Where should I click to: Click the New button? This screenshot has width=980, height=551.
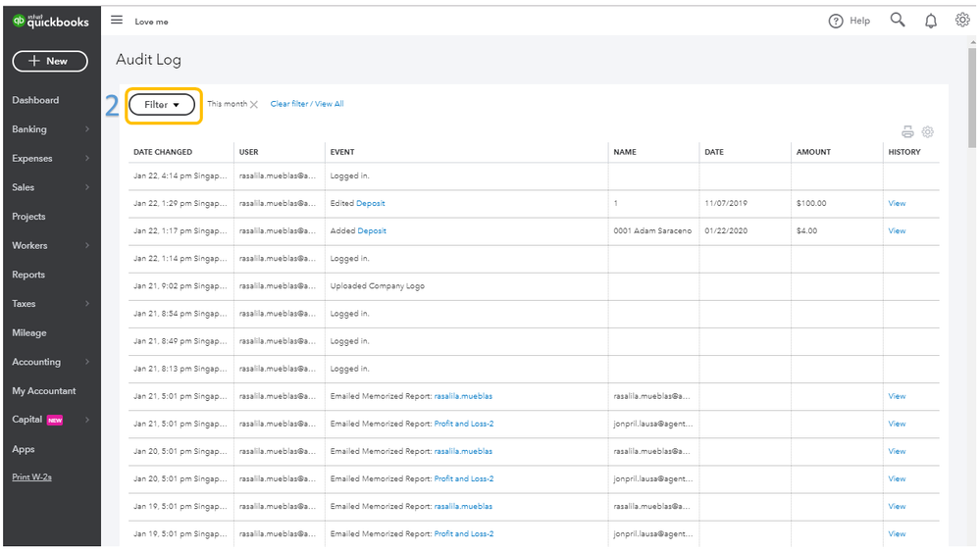[x=50, y=61]
